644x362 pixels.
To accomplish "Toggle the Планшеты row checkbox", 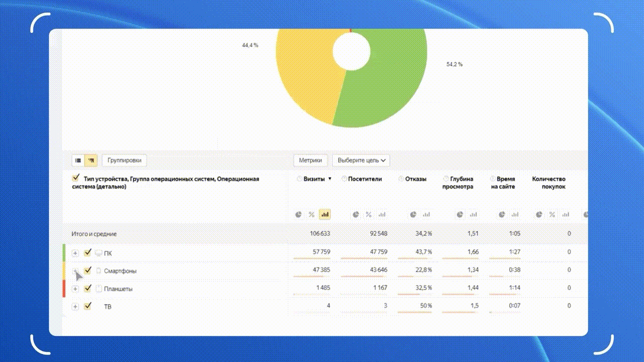I will pos(88,289).
